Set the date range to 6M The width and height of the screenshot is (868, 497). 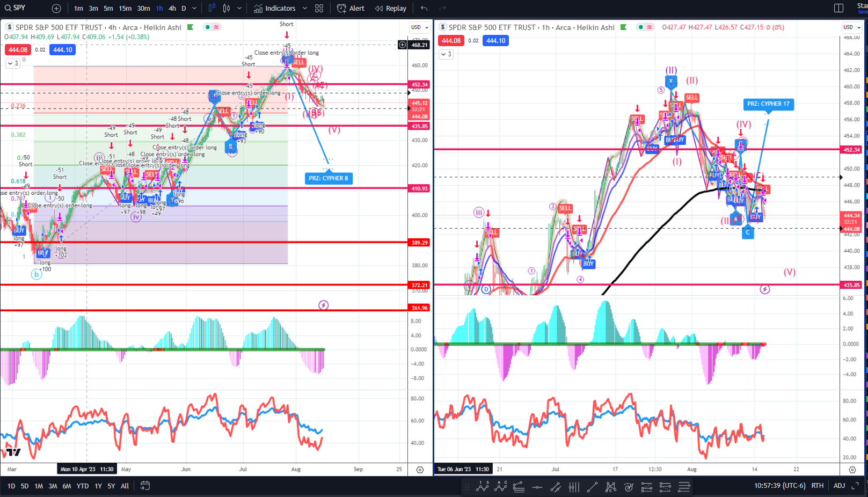[x=67, y=486]
